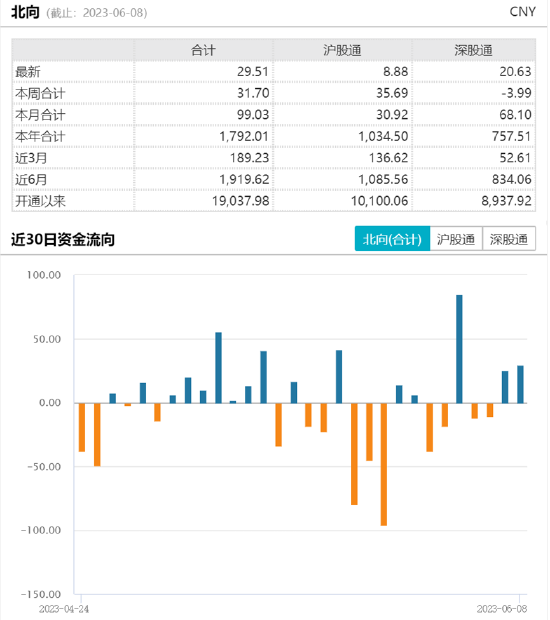Click the value 834.06 in the table
The width and height of the screenshot is (550, 620).
(512, 180)
